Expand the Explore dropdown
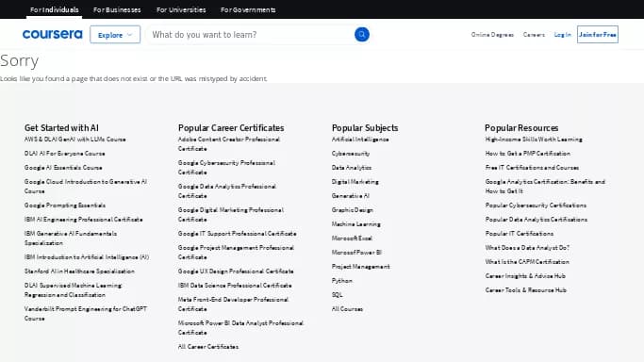The height and width of the screenshot is (362, 644). pyautogui.click(x=115, y=35)
